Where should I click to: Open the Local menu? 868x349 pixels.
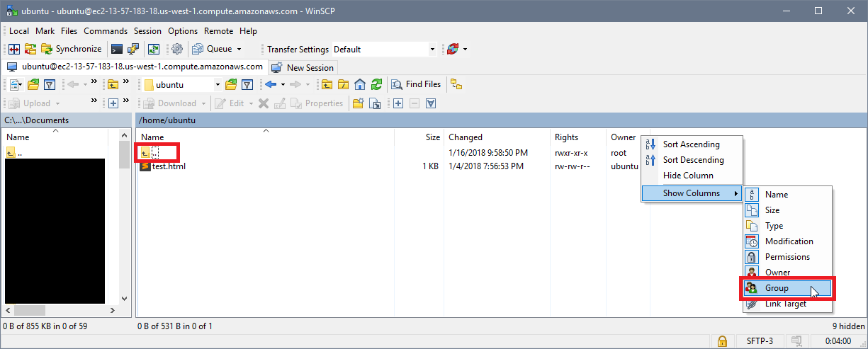coord(19,31)
